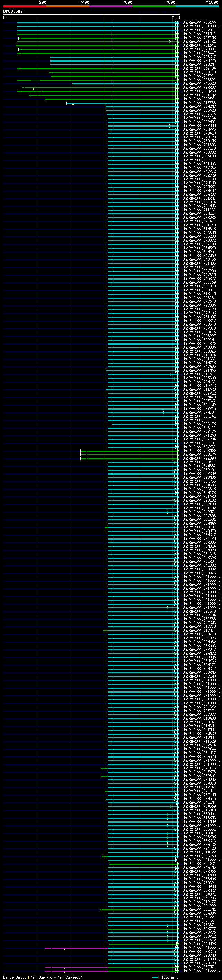Click the 'Large gaps' legend text
Image resolution: width=222 pixels, height=980 pixels.
[x=15, y=977]
